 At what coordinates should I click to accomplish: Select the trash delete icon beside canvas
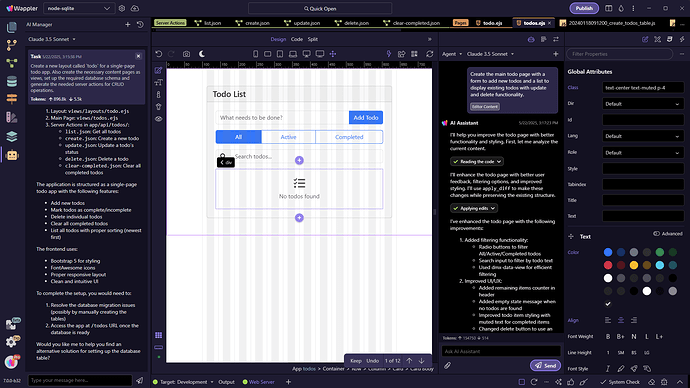click(x=158, y=106)
